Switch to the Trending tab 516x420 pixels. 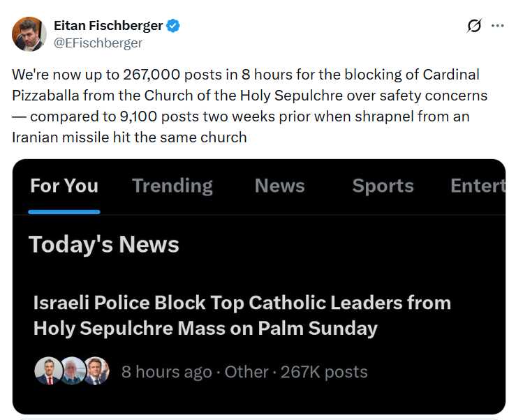[172, 186]
